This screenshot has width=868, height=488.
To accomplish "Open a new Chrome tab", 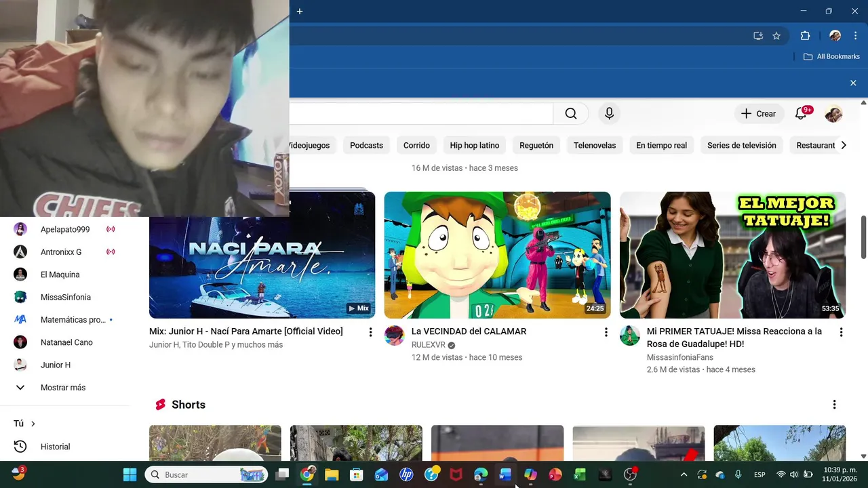I will point(299,11).
